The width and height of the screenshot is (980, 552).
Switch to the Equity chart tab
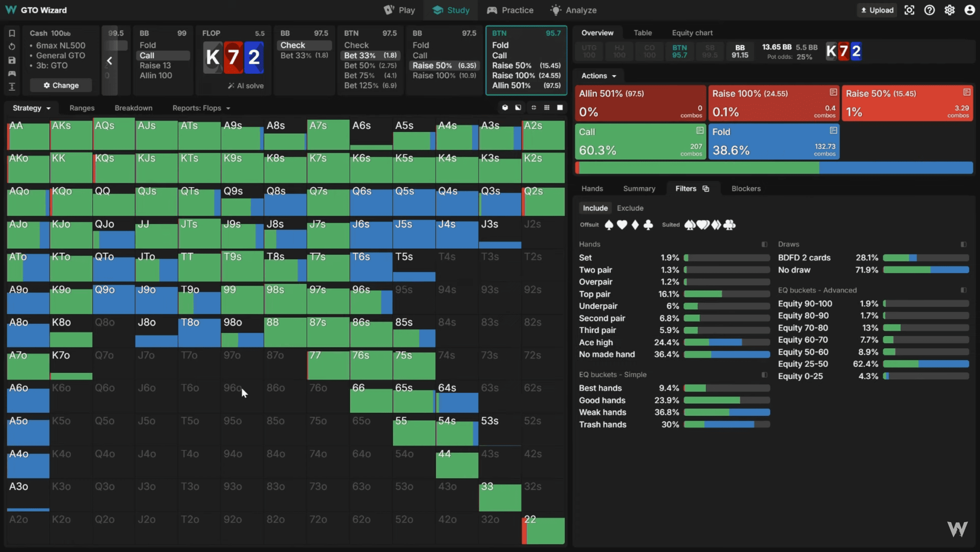click(692, 33)
